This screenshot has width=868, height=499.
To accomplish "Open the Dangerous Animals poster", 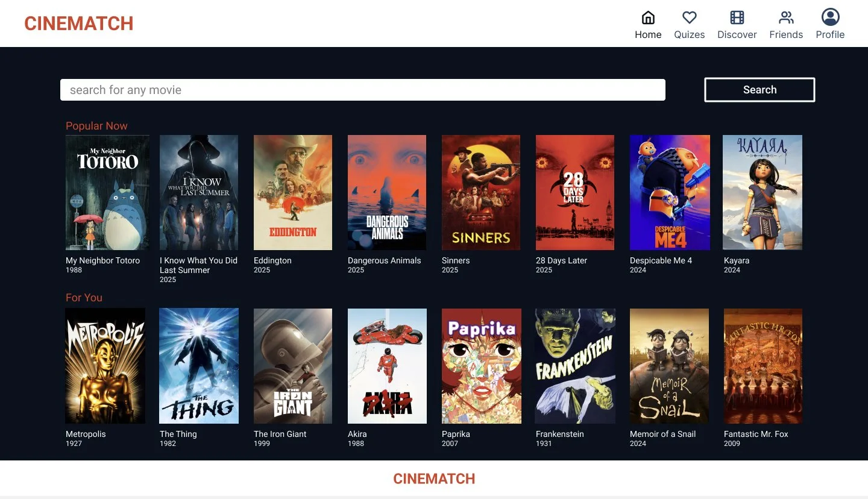I will point(387,193).
